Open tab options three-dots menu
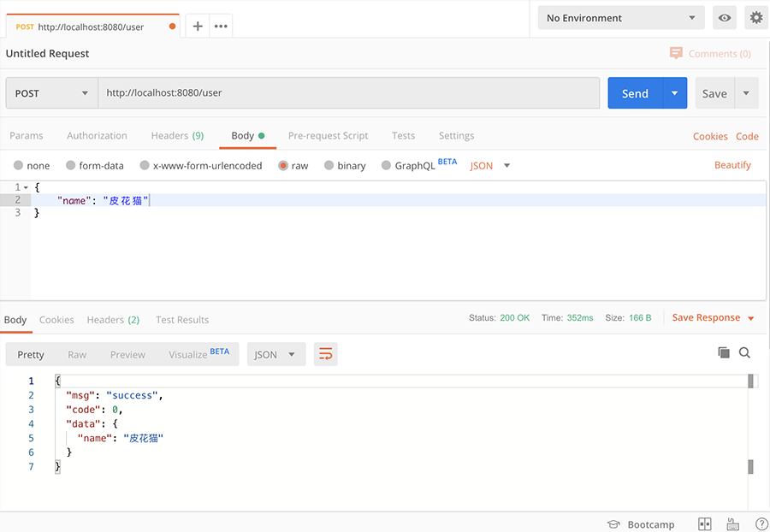This screenshot has height=532, width=770. click(221, 27)
